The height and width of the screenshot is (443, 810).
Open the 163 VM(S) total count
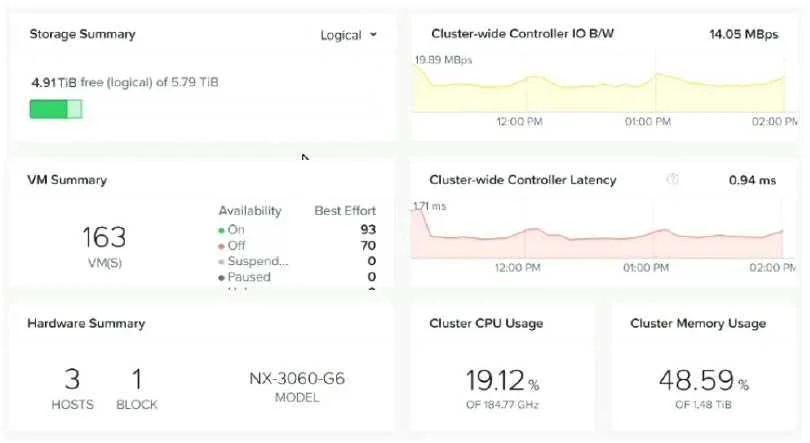(104, 246)
